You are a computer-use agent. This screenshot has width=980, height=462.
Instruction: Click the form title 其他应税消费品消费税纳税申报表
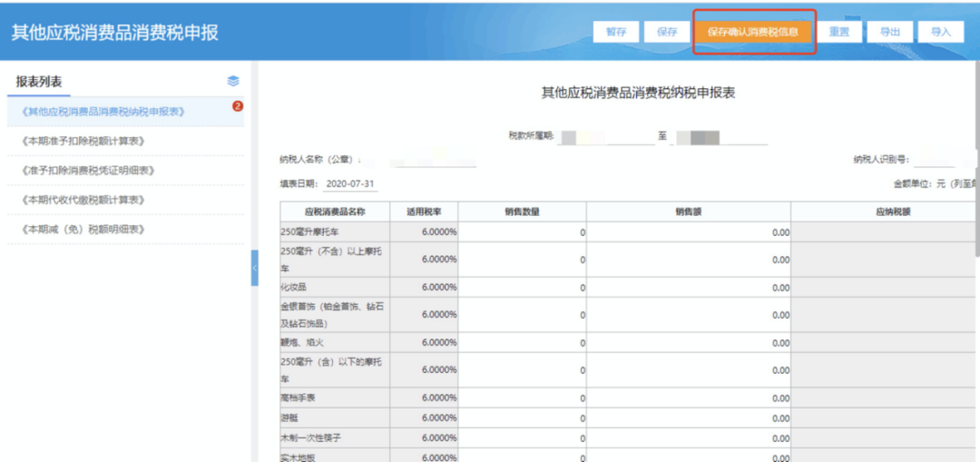pyautogui.click(x=638, y=93)
